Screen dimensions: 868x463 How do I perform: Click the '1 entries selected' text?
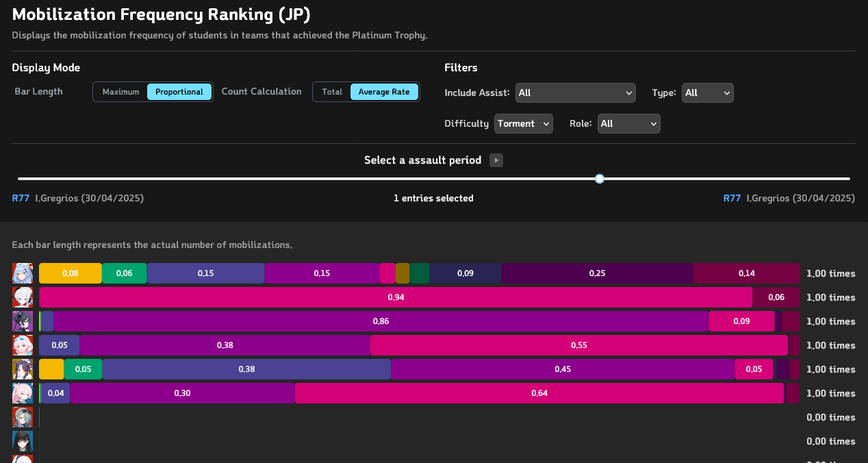point(433,198)
